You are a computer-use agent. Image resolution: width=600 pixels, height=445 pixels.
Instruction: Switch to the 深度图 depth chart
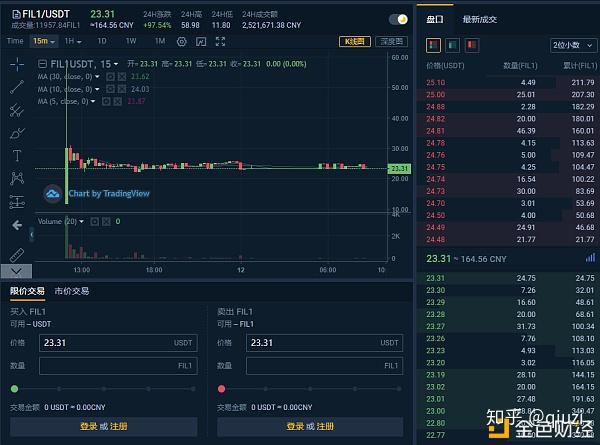[x=391, y=41]
